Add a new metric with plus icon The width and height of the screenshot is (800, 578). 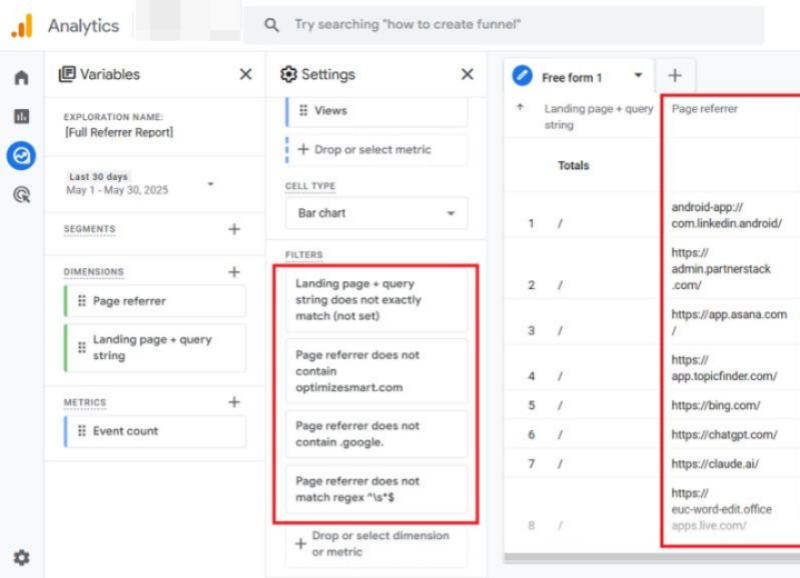pos(234,402)
